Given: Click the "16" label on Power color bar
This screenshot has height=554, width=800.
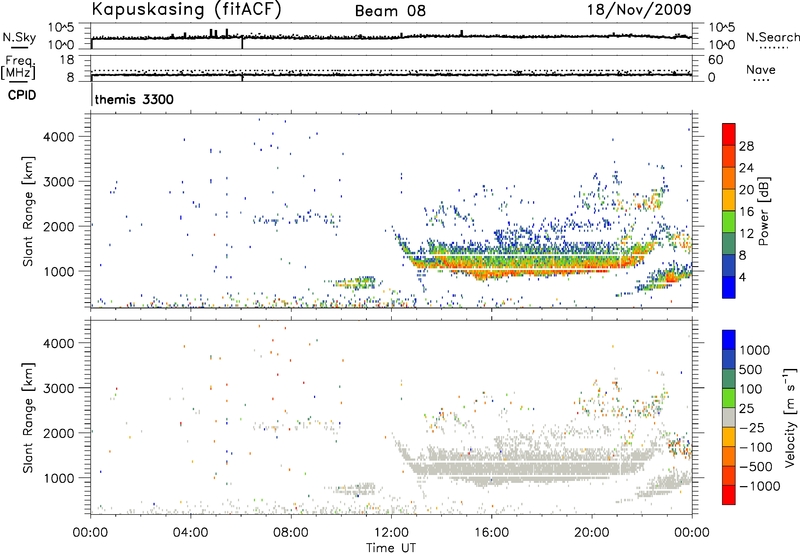Looking at the screenshot, I should tap(746, 212).
